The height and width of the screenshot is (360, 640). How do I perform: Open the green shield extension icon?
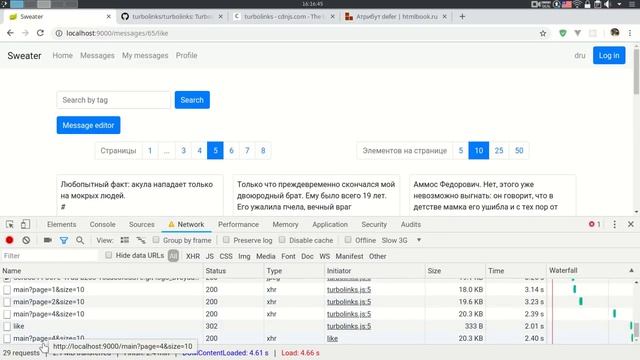562,33
